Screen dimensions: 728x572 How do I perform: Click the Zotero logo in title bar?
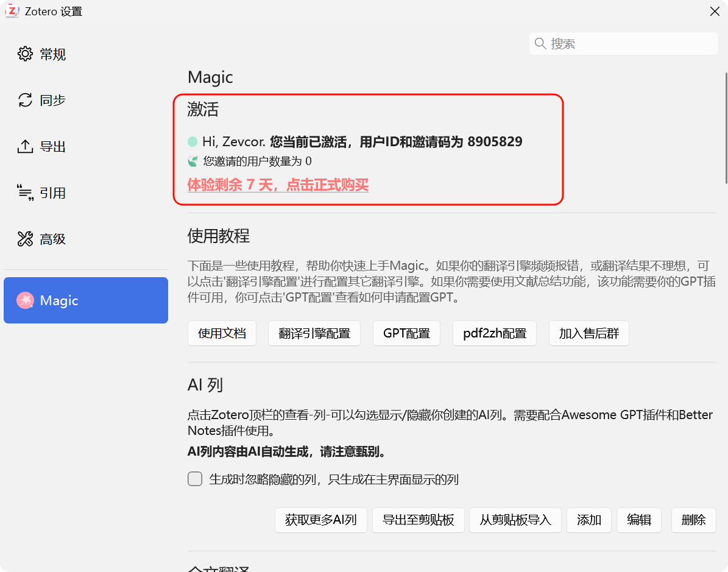(x=12, y=11)
